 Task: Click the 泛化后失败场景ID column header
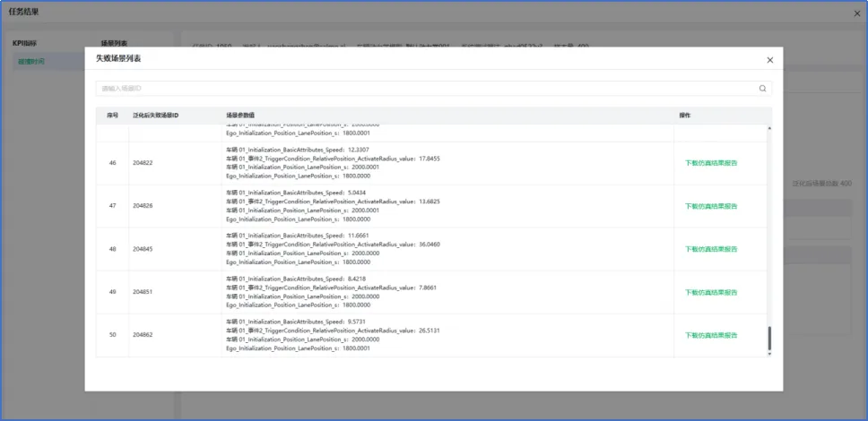click(155, 116)
